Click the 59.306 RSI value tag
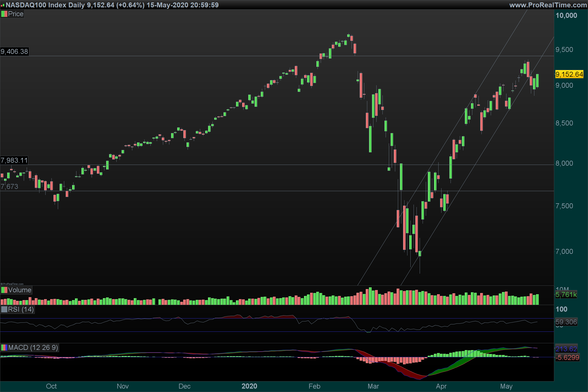This screenshot has width=588, height=392. (x=566, y=322)
